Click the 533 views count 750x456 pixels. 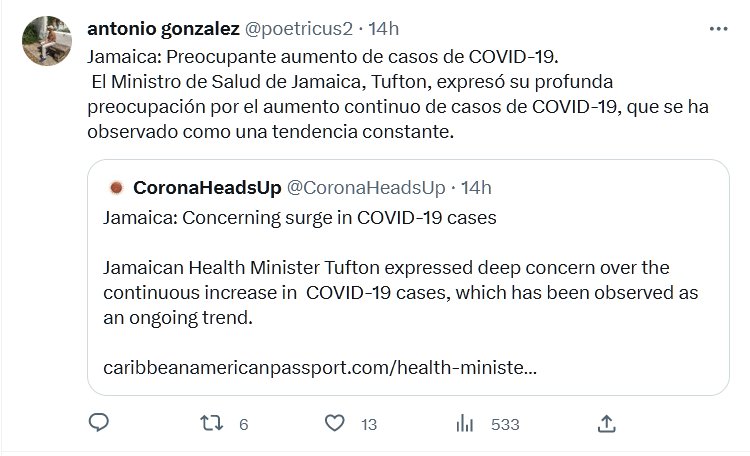coord(505,424)
